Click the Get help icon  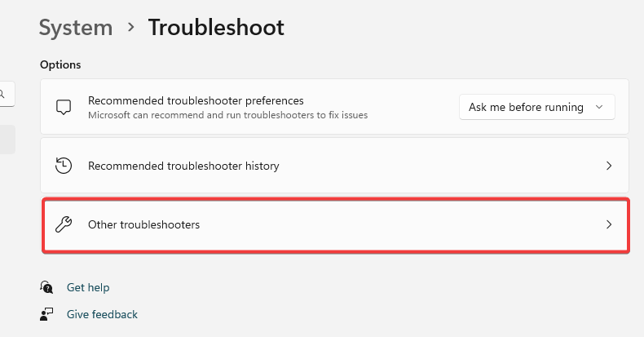[x=47, y=287]
